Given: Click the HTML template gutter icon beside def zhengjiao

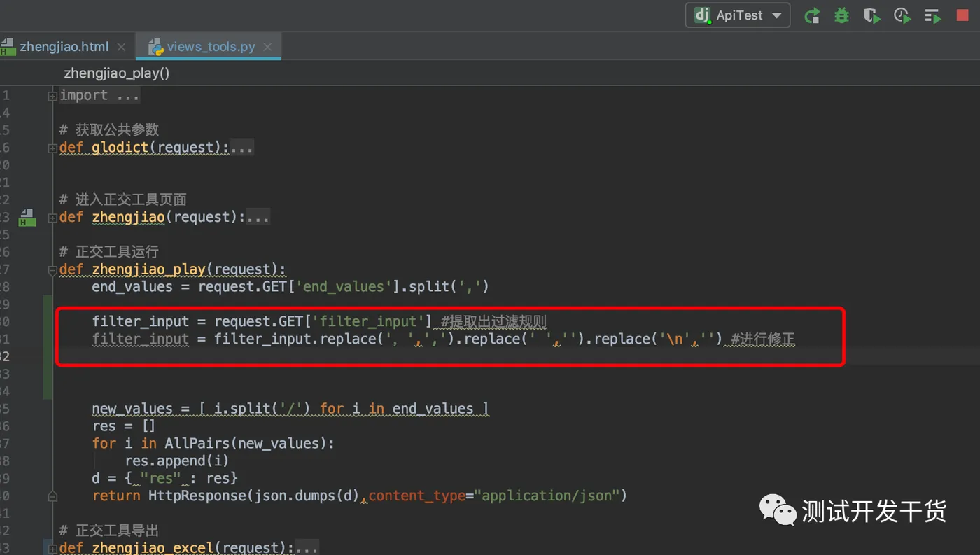Looking at the screenshot, I should pyautogui.click(x=27, y=217).
